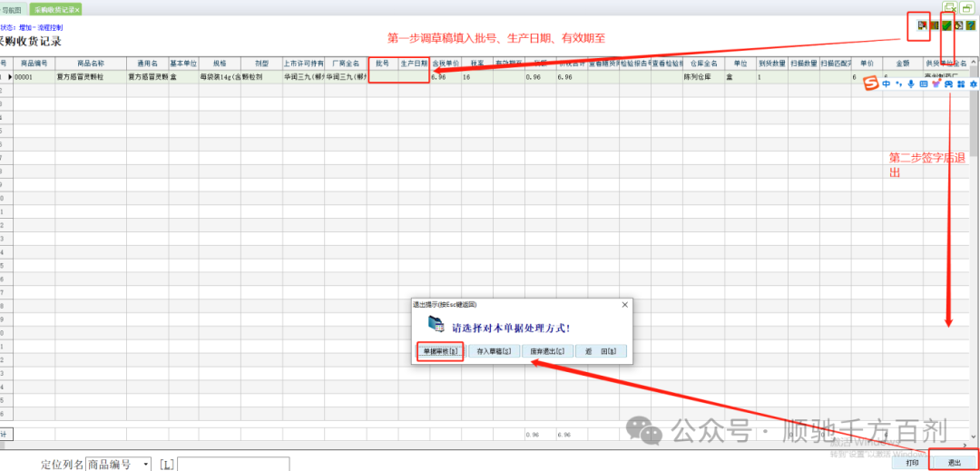Click the toolbar icon right of load-draft
Image resolution: width=980 pixels, height=471 pixels.
935,25
